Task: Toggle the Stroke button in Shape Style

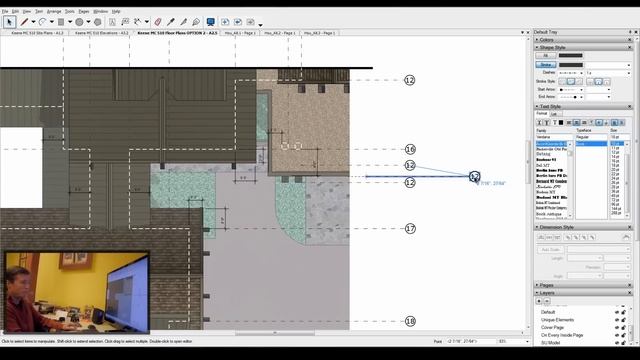Action: 546,65
